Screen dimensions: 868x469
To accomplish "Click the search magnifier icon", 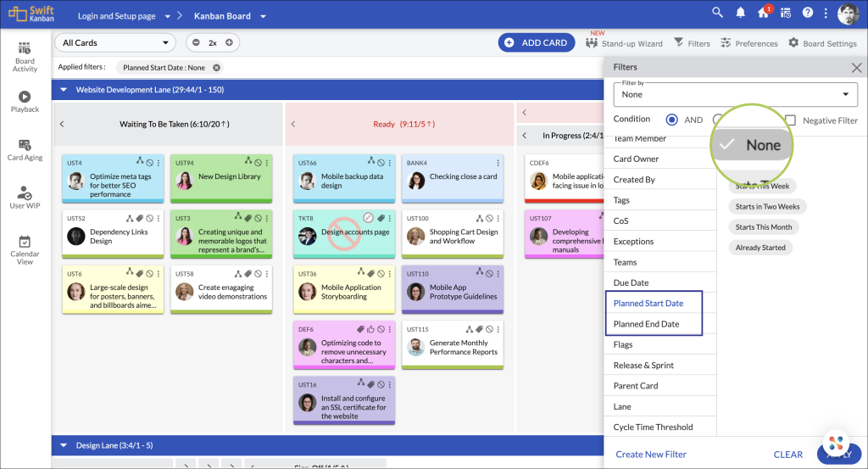I will click(717, 12).
